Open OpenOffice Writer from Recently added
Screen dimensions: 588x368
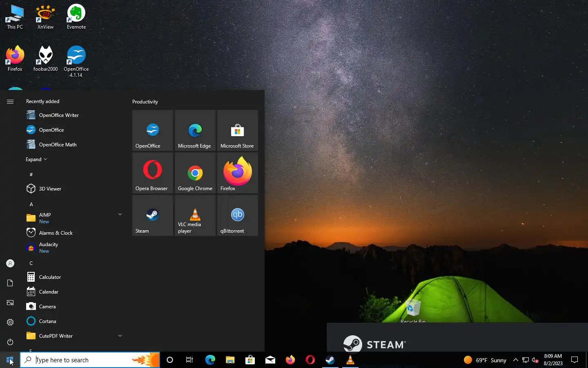point(73,115)
